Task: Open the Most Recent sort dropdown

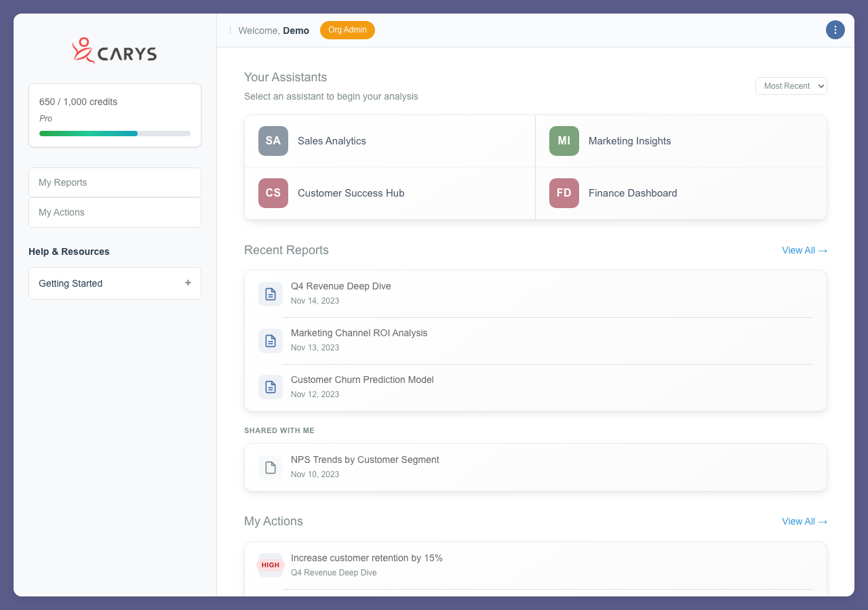Action: [x=791, y=86]
